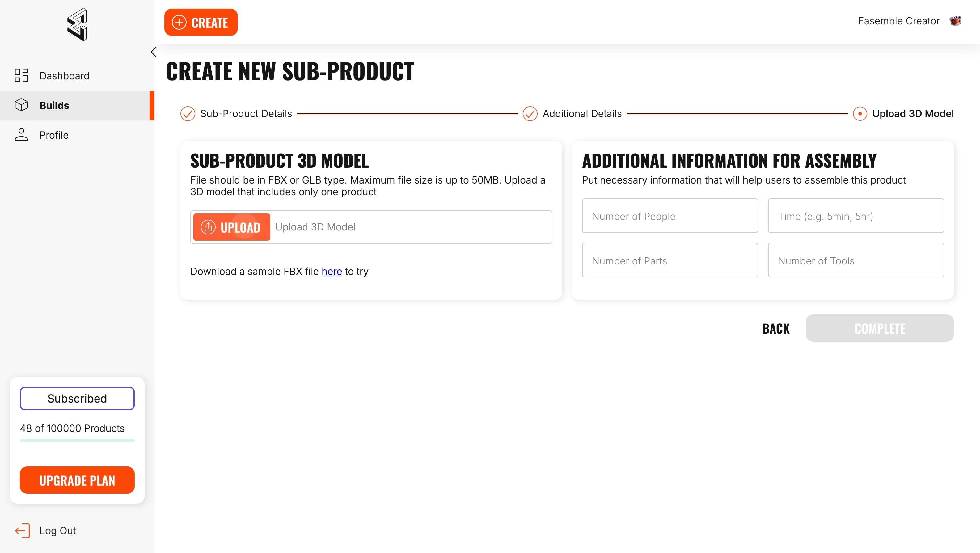Image resolution: width=980 pixels, height=553 pixels.
Task: Open the Profile menu item
Action: click(x=54, y=135)
